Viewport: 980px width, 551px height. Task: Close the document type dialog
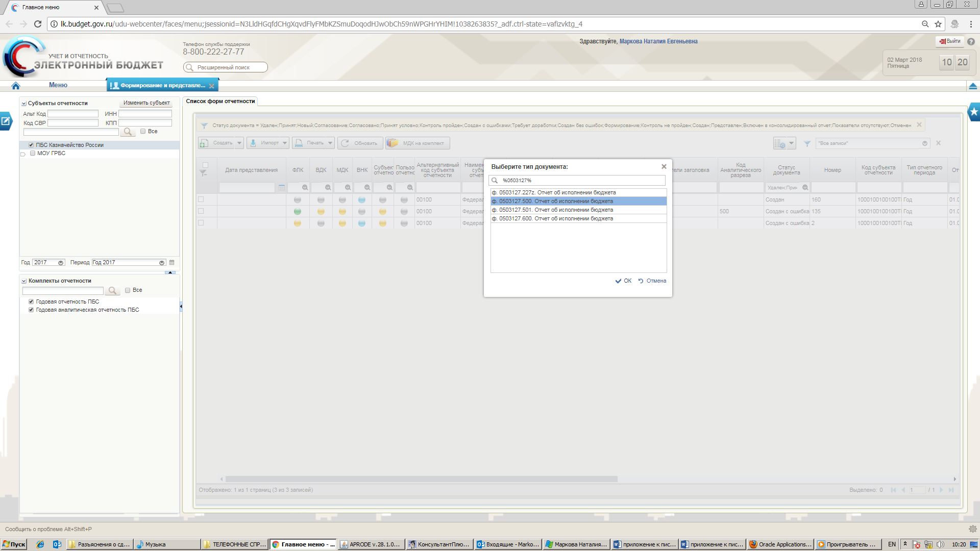(x=664, y=167)
